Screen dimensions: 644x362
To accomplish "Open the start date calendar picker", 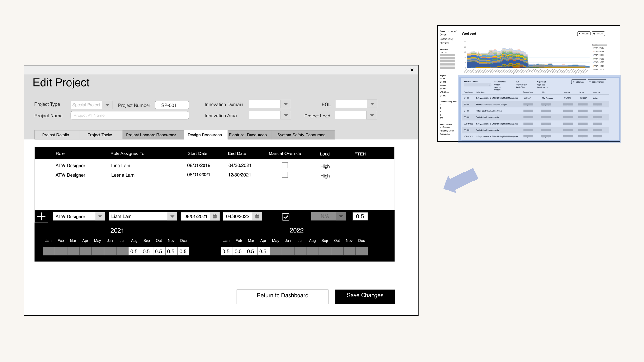I will tap(215, 217).
